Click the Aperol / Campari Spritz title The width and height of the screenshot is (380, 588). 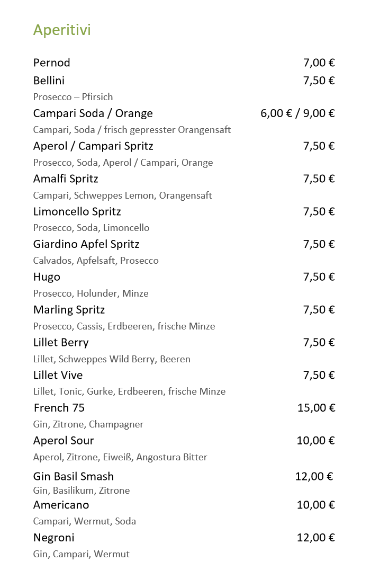click(x=93, y=146)
